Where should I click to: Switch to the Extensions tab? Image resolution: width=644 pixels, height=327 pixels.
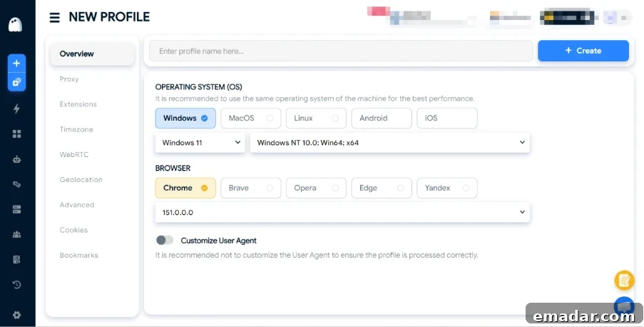pyautogui.click(x=78, y=104)
